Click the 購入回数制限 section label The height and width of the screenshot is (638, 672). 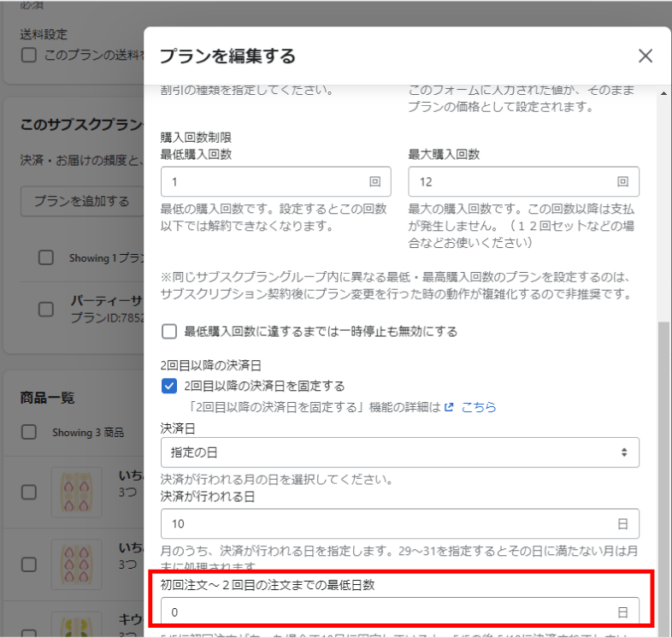pyautogui.click(x=196, y=137)
